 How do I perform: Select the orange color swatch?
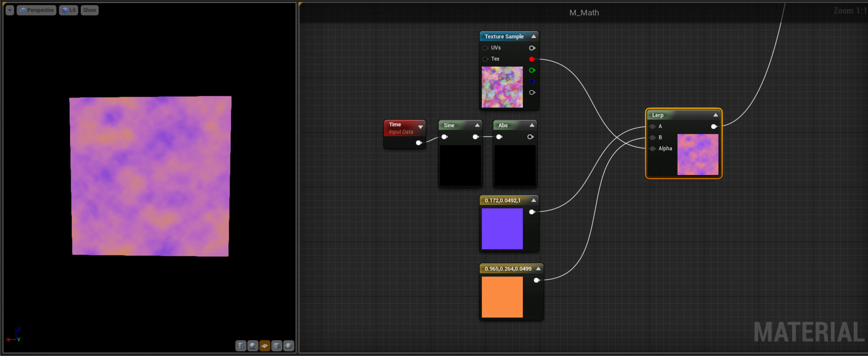pos(502,297)
